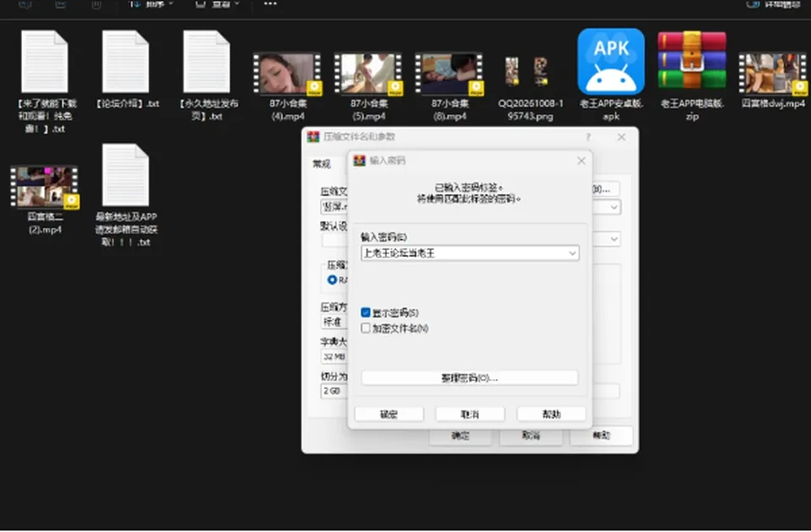Image resolution: width=811 pixels, height=532 pixels.
Task: Select the RAR format radio button
Action: (332, 280)
